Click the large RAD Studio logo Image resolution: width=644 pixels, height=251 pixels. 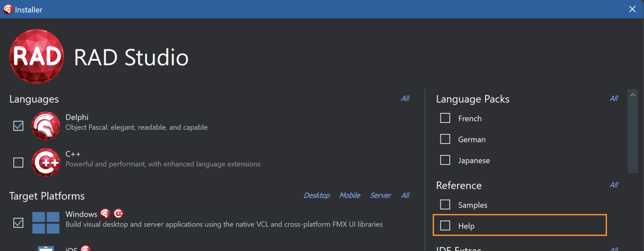[36, 56]
